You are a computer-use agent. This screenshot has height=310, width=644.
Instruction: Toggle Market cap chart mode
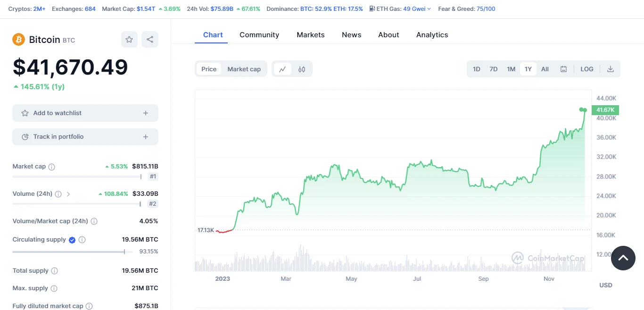point(244,69)
